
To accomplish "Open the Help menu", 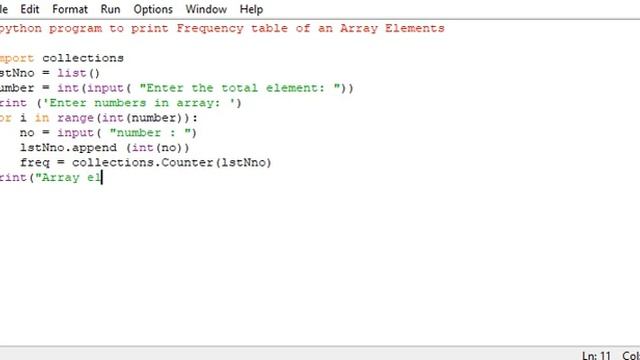I will [251, 9].
